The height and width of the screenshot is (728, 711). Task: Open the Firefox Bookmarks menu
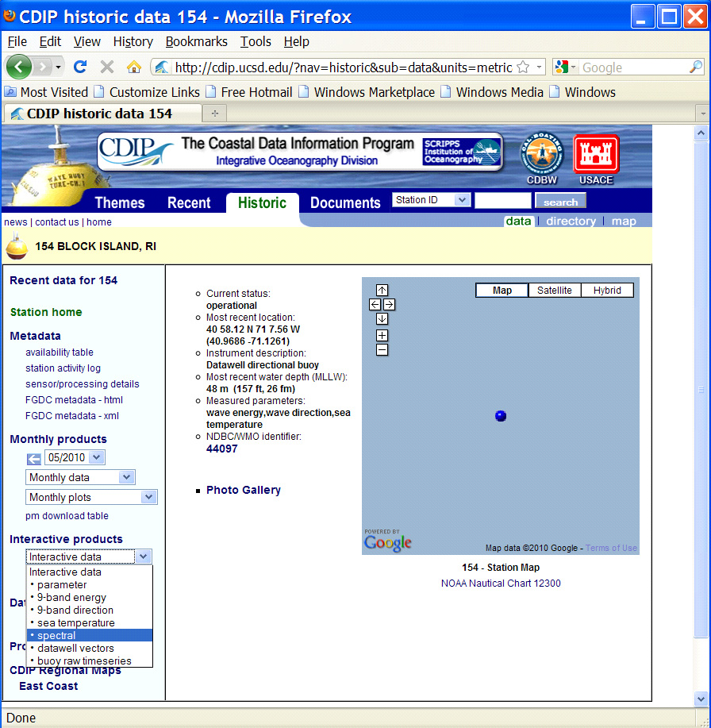tap(196, 42)
